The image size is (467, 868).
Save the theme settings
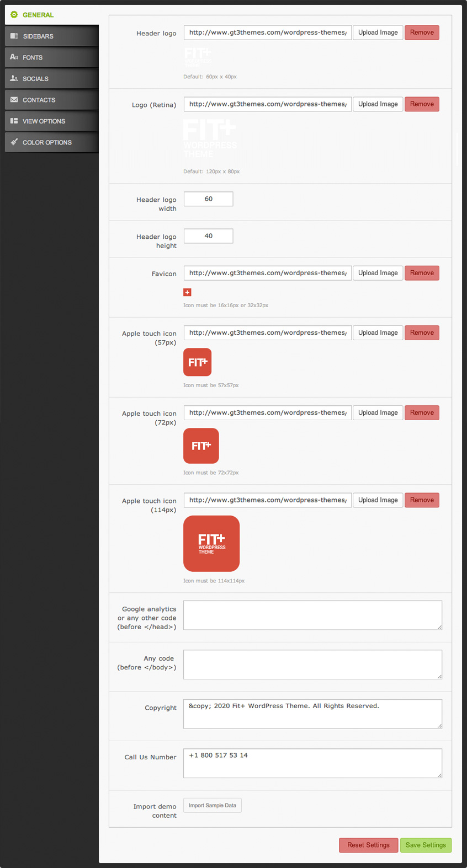point(426,845)
